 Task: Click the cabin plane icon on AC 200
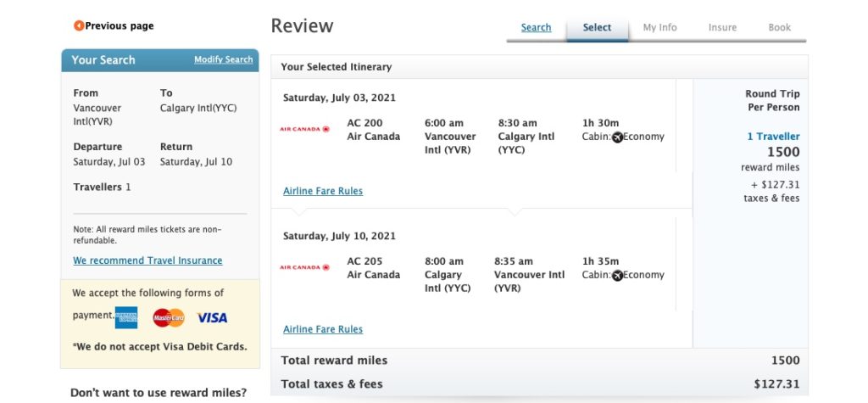(x=617, y=137)
